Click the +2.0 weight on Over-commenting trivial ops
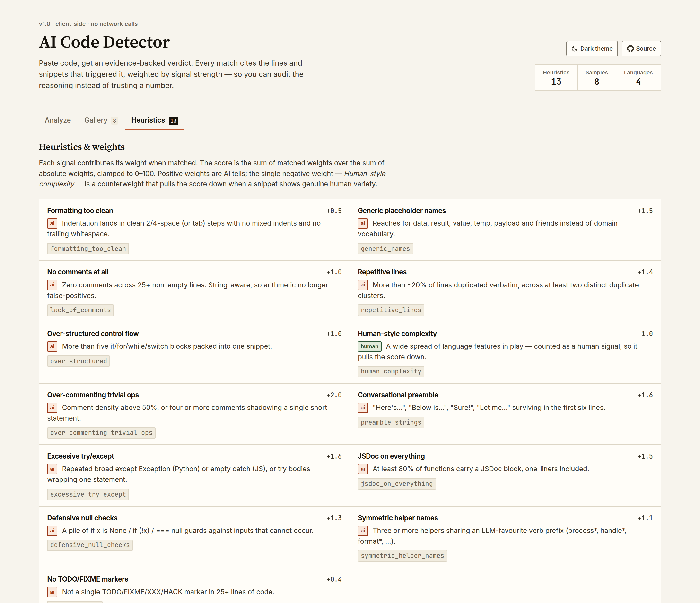This screenshot has height=603, width=700. tap(334, 395)
